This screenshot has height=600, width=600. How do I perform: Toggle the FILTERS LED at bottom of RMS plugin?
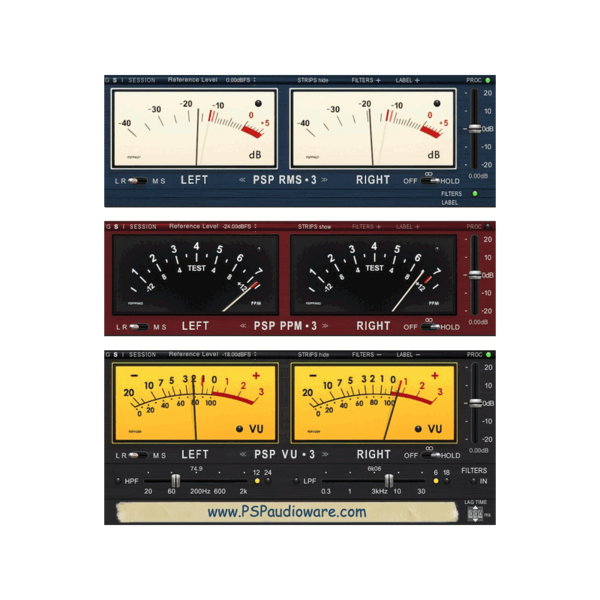[475, 194]
